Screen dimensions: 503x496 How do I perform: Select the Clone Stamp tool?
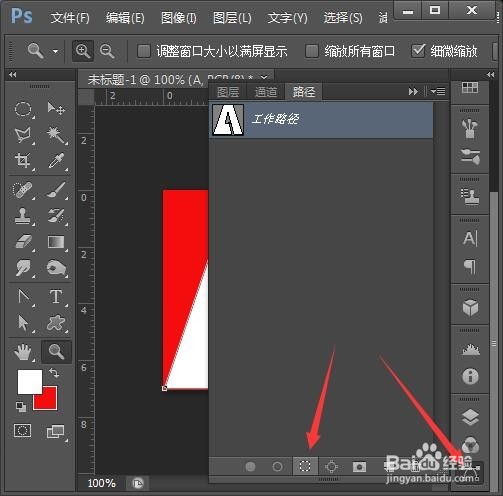pos(23,216)
